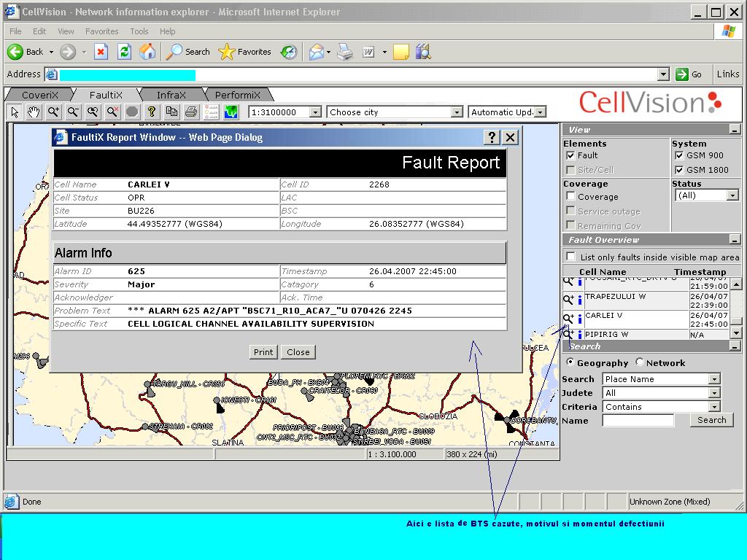The image size is (747, 560).
Task: Choose the zoom in magnifier tool
Action: 53,112
